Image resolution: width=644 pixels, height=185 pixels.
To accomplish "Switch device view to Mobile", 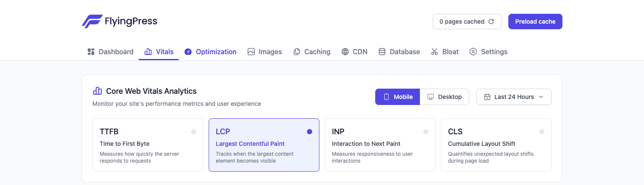I will click(398, 97).
